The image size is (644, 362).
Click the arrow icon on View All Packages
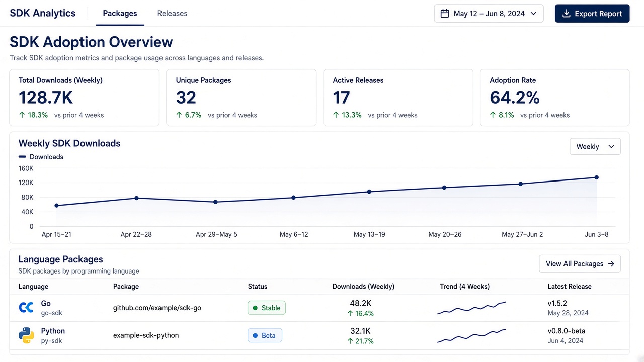pyautogui.click(x=611, y=263)
